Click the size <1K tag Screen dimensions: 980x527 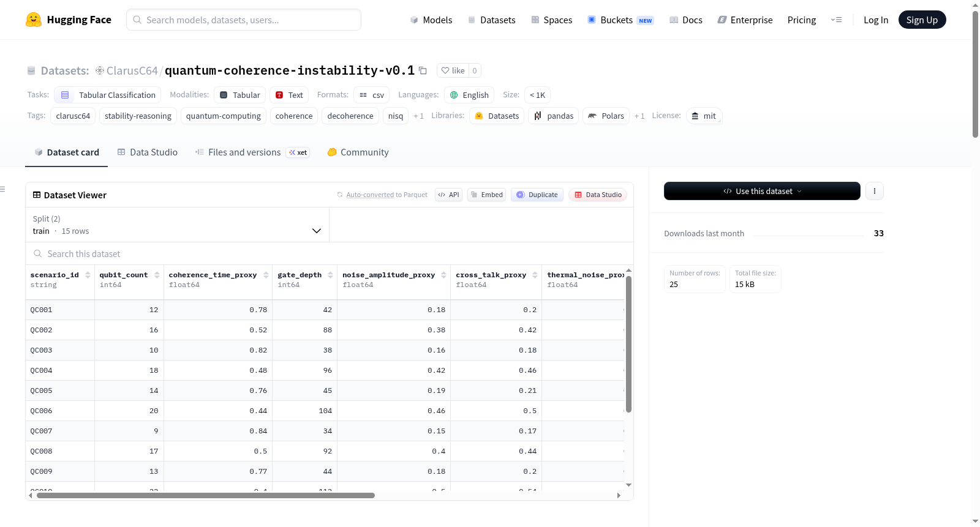click(x=537, y=95)
